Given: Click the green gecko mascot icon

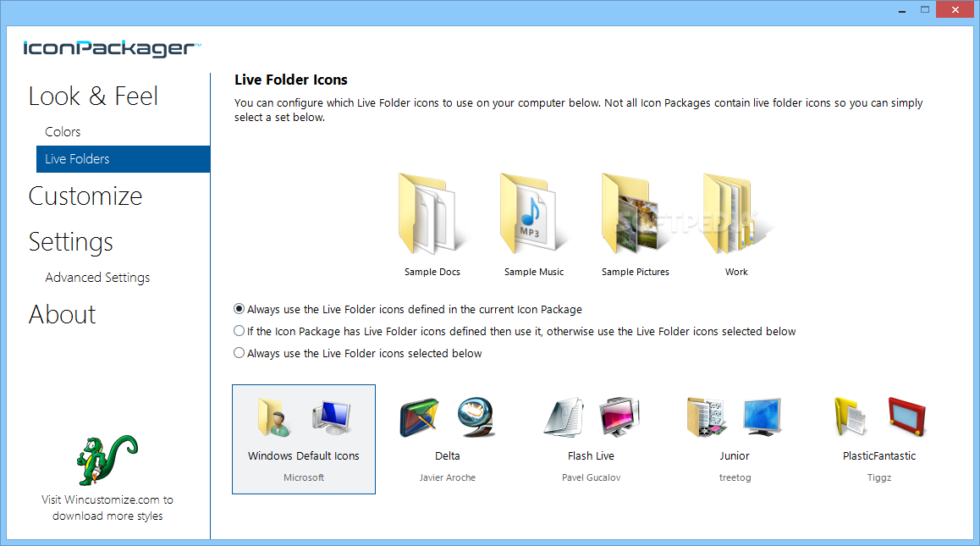Looking at the screenshot, I should (x=107, y=461).
